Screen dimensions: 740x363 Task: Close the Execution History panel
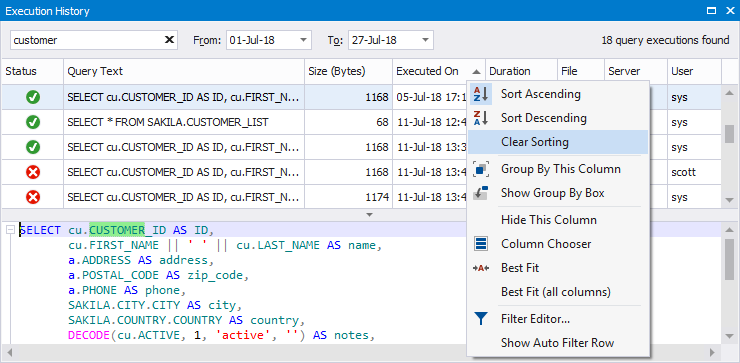coord(729,10)
